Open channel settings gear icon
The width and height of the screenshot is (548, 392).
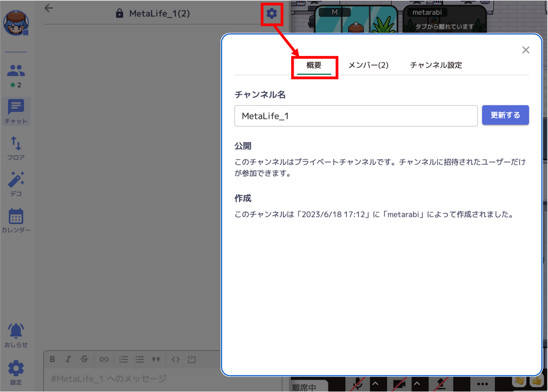pos(271,13)
